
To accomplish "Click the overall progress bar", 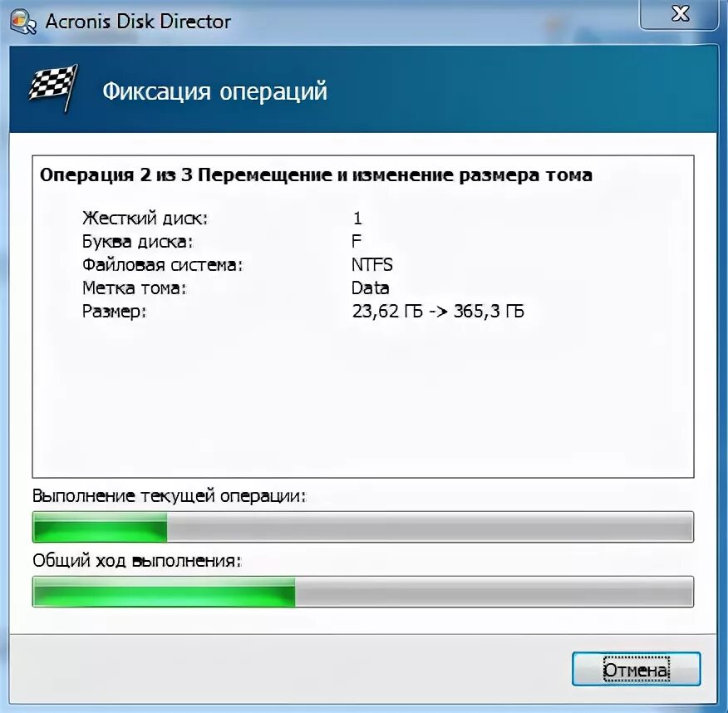I will coord(363,592).
